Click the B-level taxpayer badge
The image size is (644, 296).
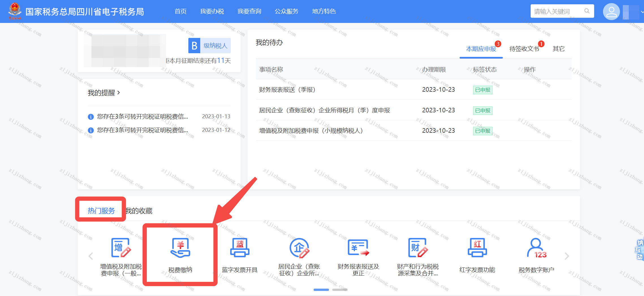click(210, 46)
